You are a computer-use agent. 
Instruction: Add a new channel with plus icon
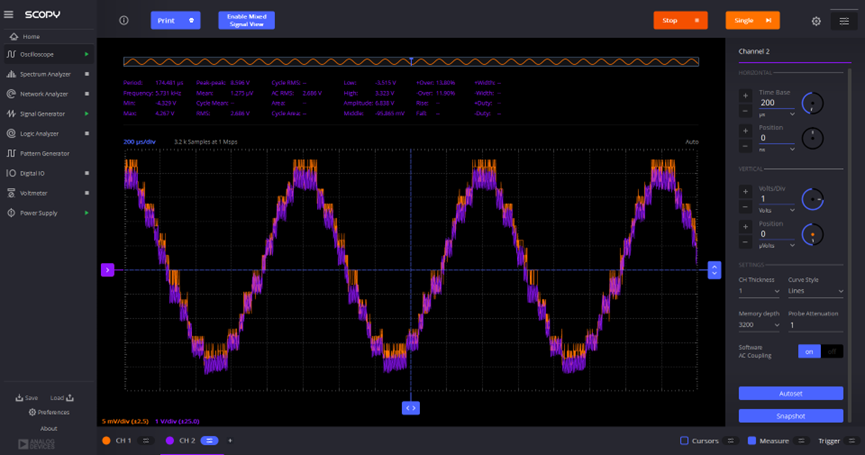tap(230, 441)
